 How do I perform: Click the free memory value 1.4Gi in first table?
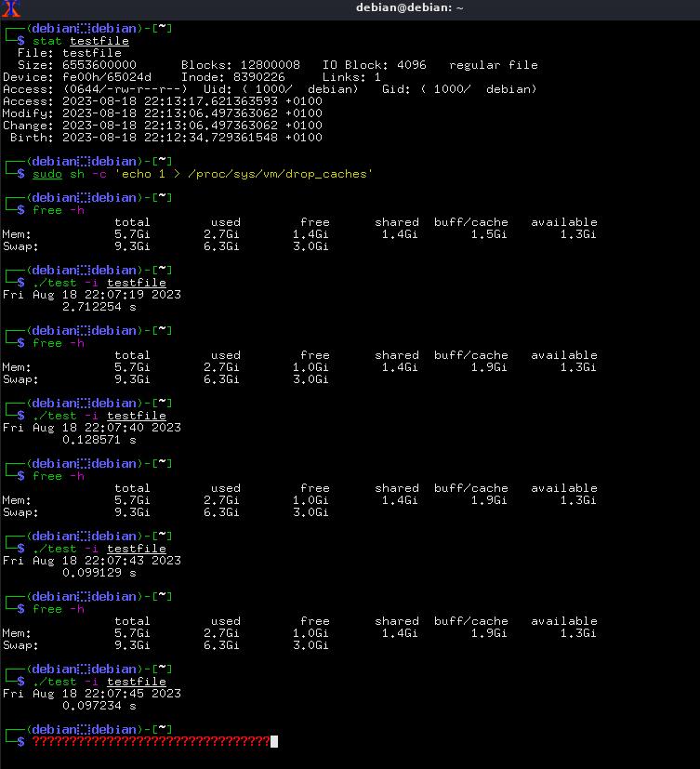point(310,234)
